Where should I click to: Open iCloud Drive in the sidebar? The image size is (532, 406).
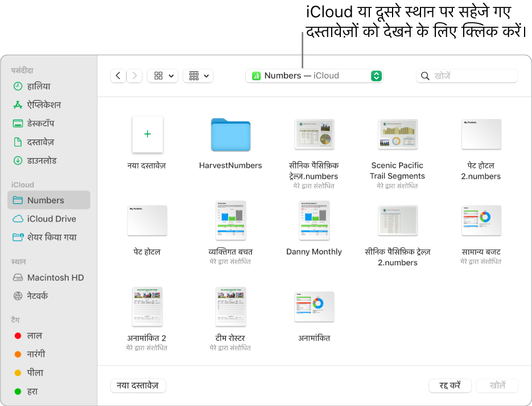tap(44, 219)
